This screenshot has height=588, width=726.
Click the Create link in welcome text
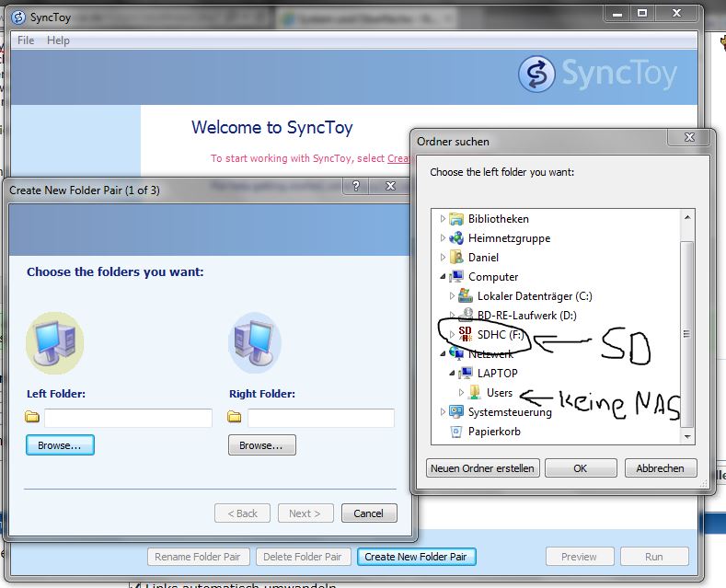point(398,158)
